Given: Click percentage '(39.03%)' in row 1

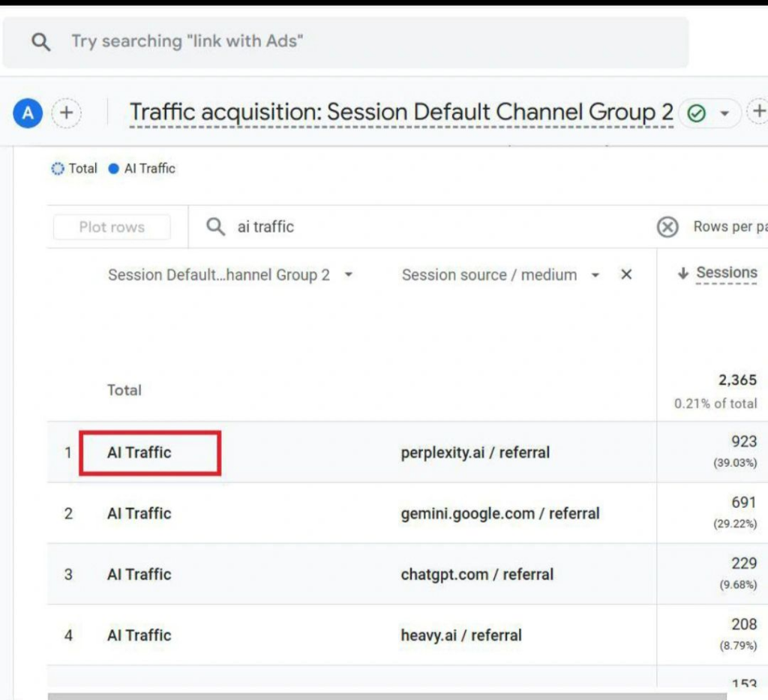Looking at the screenshot, I should 735,463.
